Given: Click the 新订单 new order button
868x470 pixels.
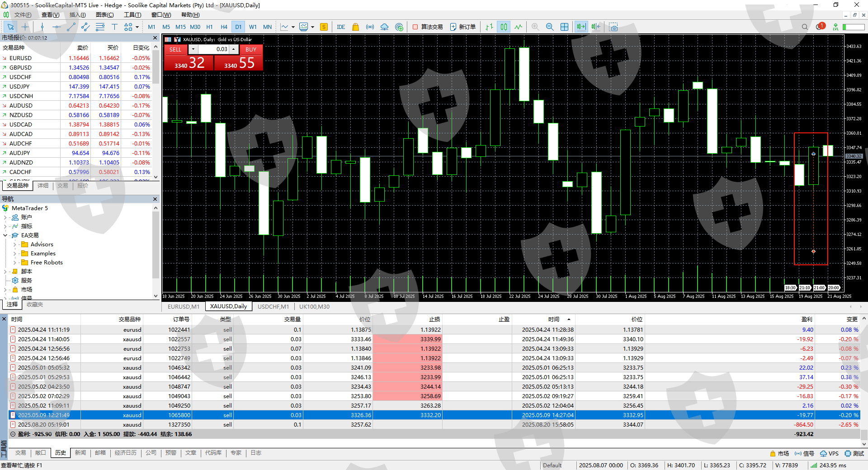Looking at the screenshot, I should pos(462,27).
